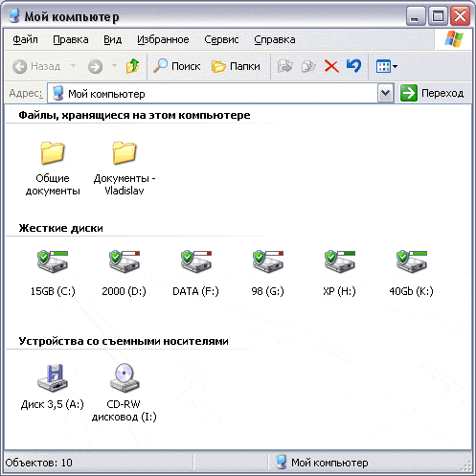Click the red Delete X icon

[331, 66]
